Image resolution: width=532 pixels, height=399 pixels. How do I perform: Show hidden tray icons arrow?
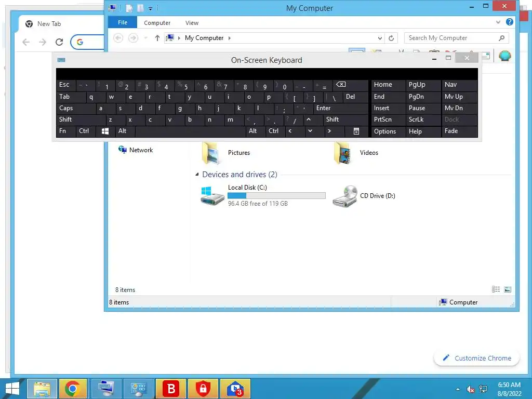click(x=458, y=389)
